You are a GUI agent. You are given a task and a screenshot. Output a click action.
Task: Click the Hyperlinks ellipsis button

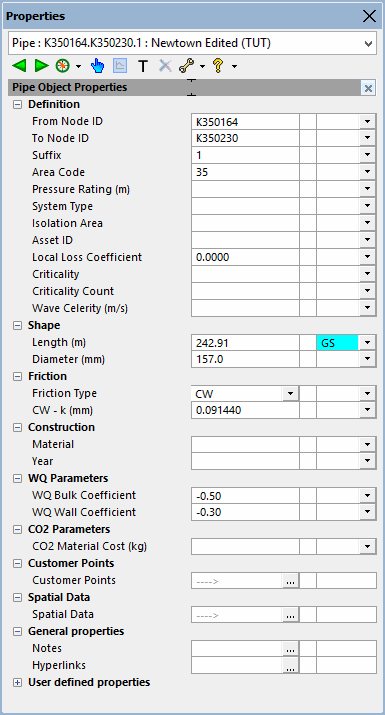point(290,666)
